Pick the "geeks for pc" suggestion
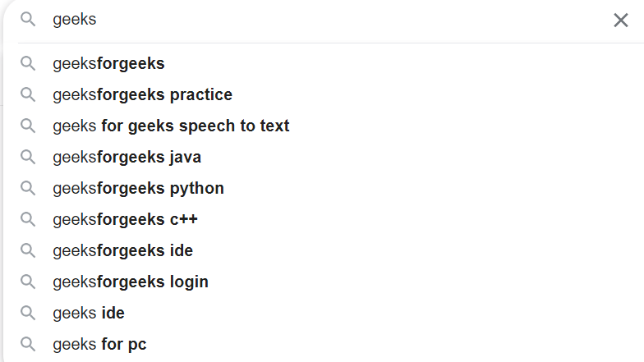Image resolution: width=644 pixels, height=362 pixels. 99,344
